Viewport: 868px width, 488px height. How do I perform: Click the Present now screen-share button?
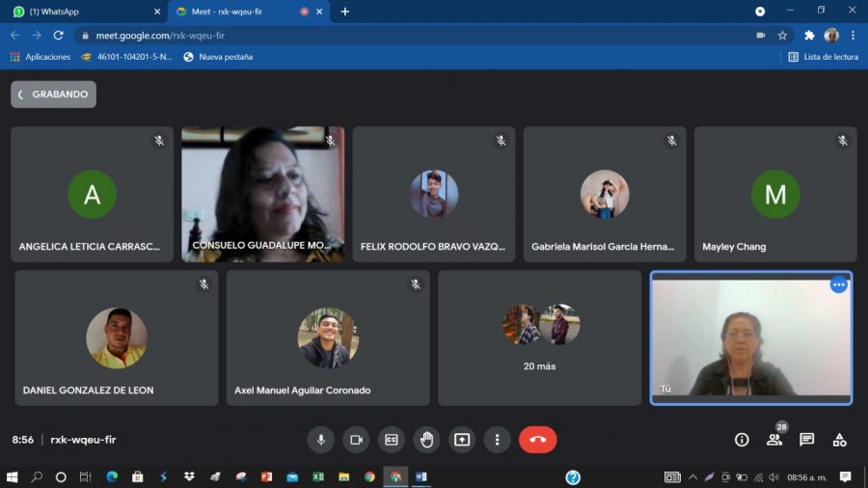click(462, 440)
